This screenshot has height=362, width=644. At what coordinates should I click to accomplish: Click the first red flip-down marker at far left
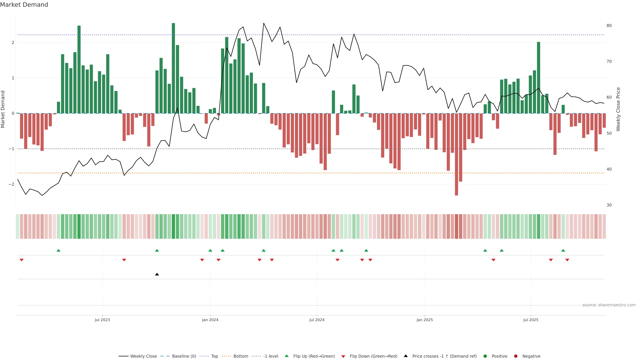[21, 260]
